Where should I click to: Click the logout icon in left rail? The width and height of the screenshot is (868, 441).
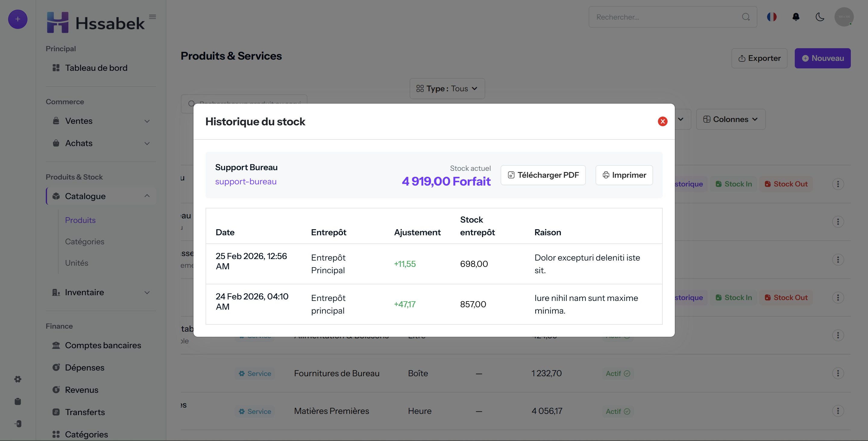[18, 424]
